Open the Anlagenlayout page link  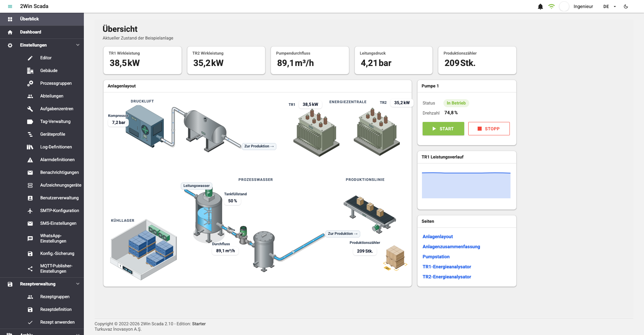(x=438, y=237)
